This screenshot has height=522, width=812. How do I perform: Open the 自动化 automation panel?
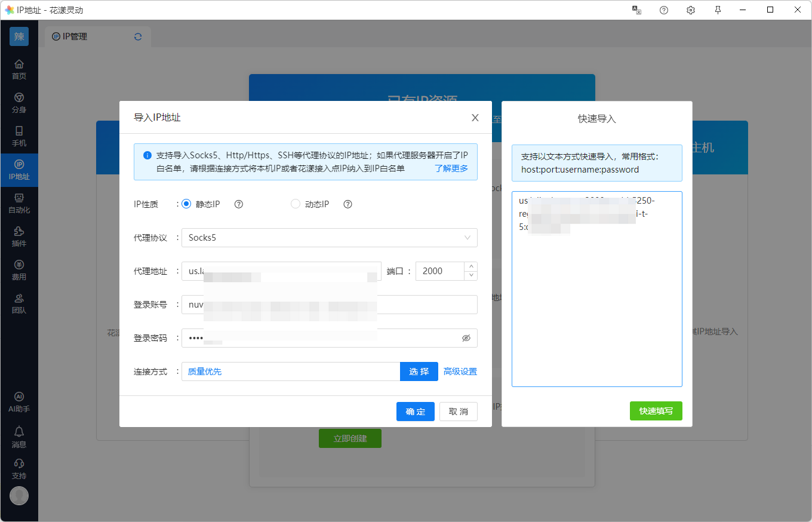19,203
